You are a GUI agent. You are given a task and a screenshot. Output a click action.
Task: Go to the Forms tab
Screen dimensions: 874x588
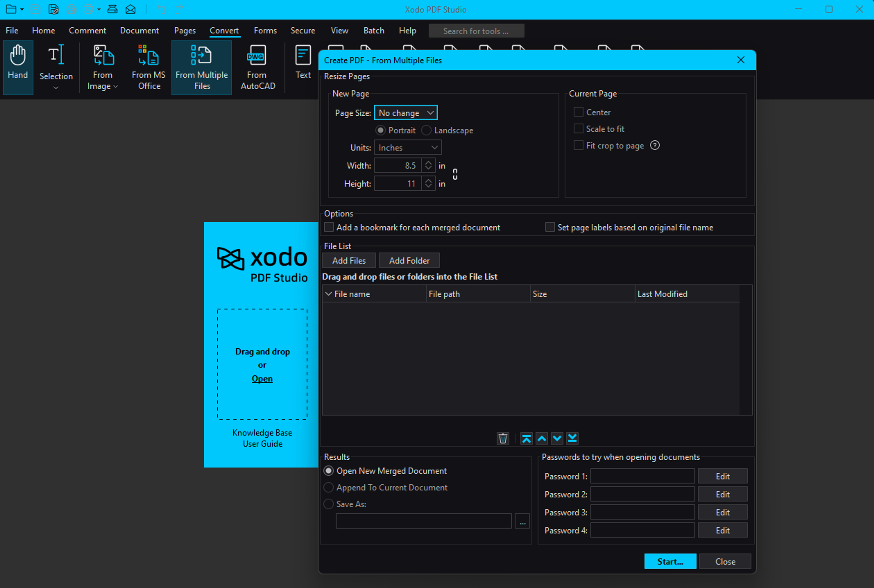(x=265, y=30)
